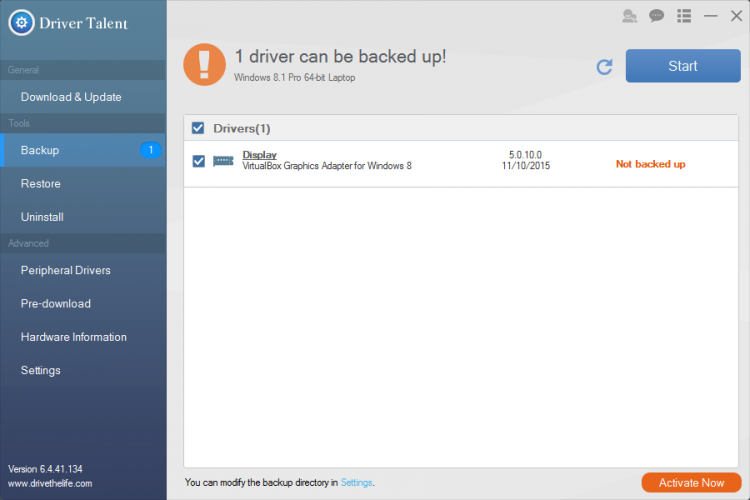Click the Start backup button
750x500 pixels.
click(683, 66)
